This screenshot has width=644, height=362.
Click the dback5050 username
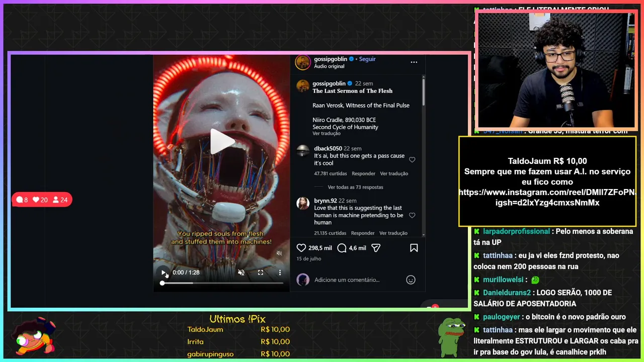pyautogui.click(x=328, y=148)
